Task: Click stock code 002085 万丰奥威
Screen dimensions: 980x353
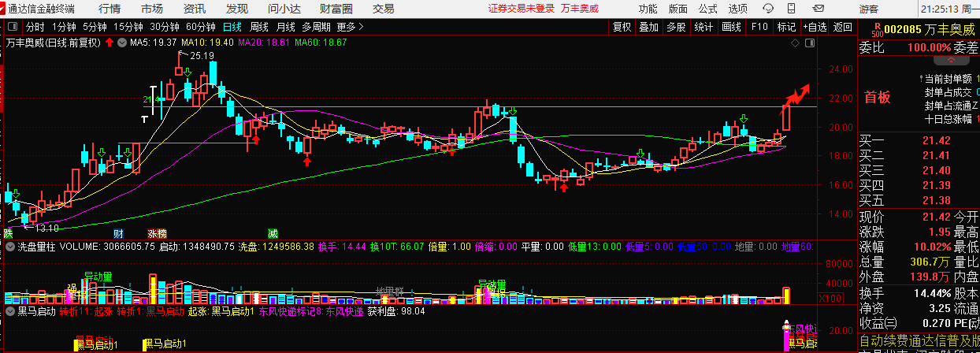Action: pyautogui.click(x=931, y=31)
